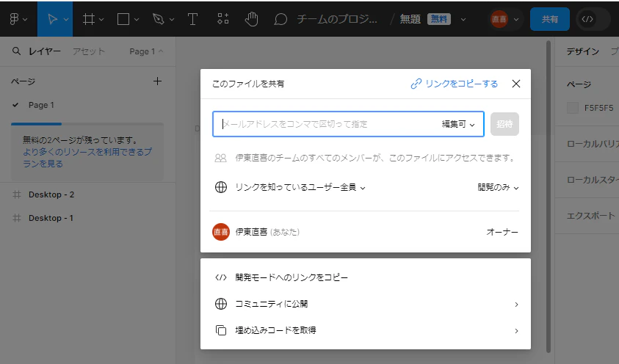Click the free pages usage progress bar
The height and width of the screenshot is (364, 619).
[87, 124]
